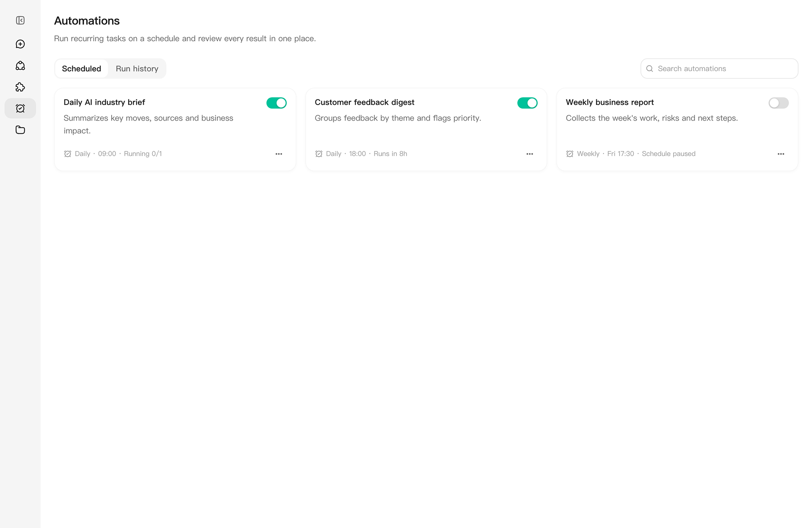The width and height of the screenshot is (812, 528).
Task: Click 'Collects the week's work, risks and next steps.'
Action: [x=652, y=118]
